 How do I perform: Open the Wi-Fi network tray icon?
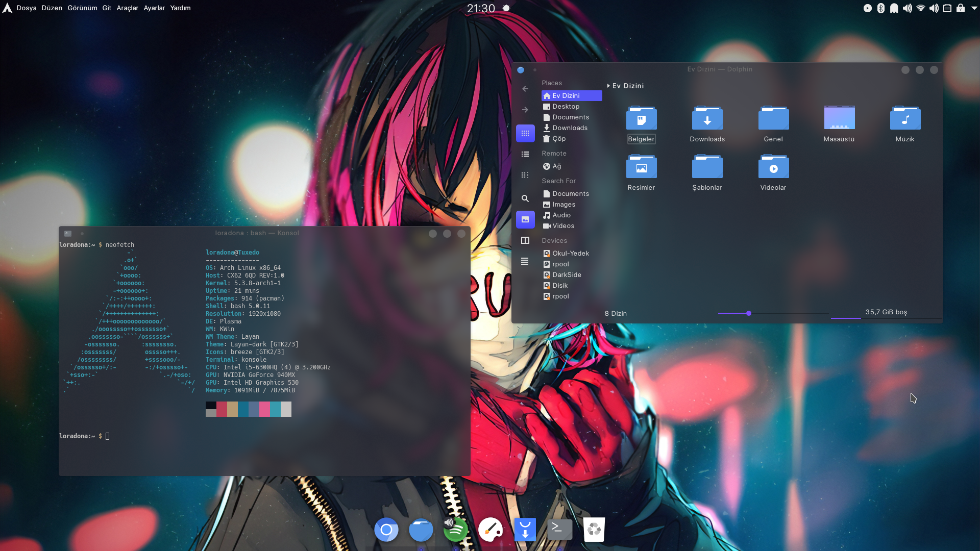click(x=921, y=8)
